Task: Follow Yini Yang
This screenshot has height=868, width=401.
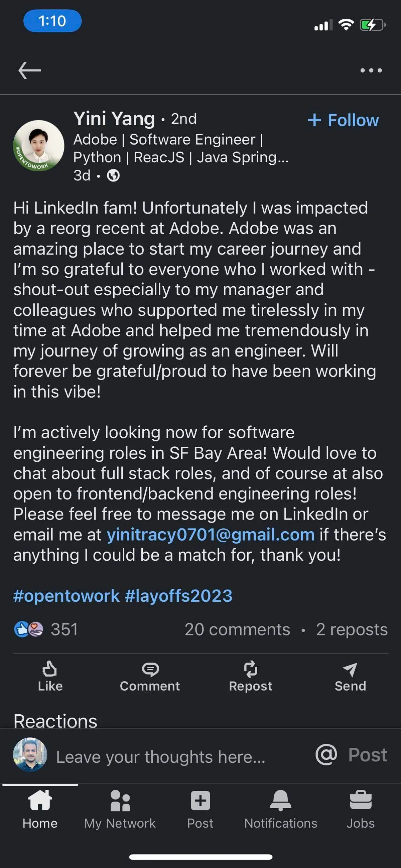Action: [344, 120]
